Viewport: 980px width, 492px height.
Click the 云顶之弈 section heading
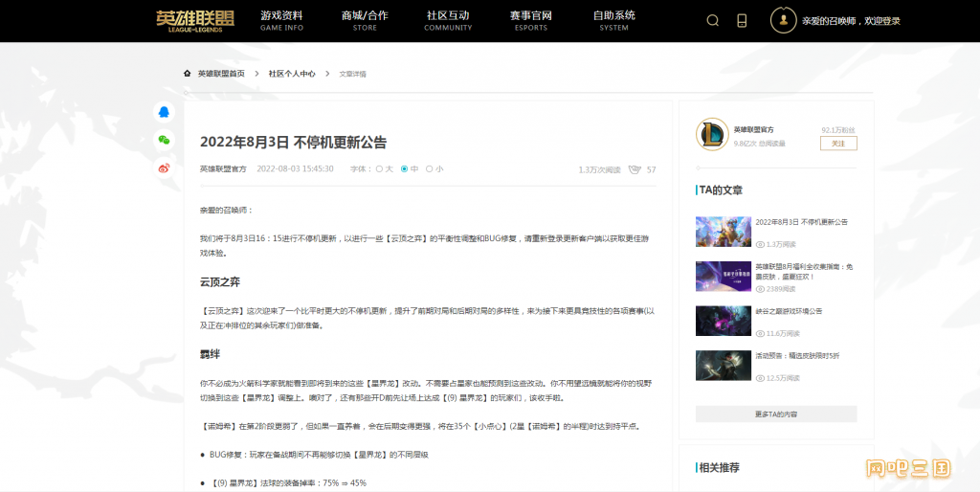[x=220, y=282]
